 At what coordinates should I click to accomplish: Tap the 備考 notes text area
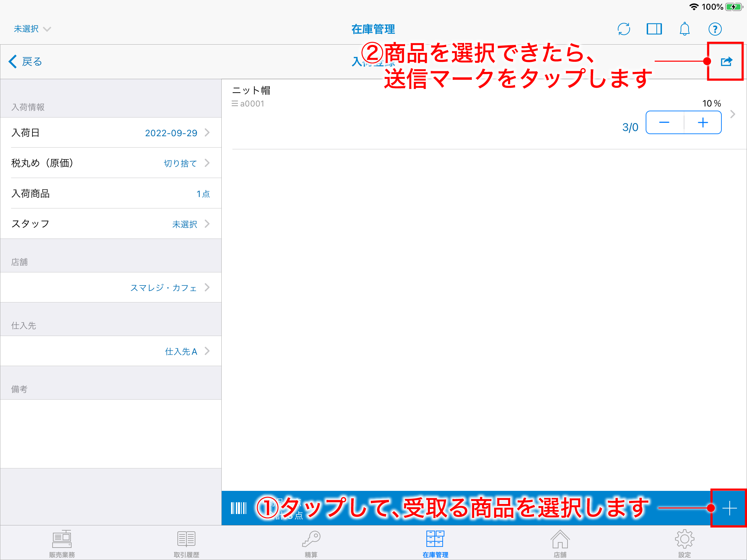coord(111,433)
